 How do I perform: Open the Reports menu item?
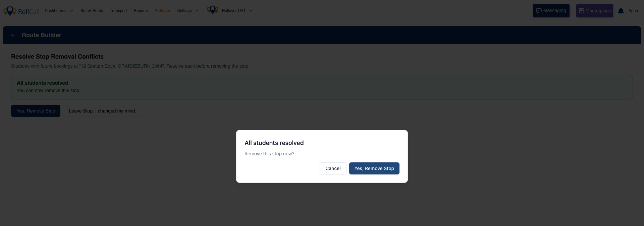[x=141, y=11]
